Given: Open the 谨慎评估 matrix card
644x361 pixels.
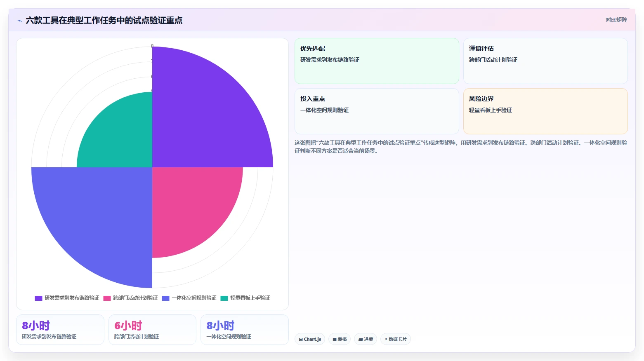Looking at the screenshot, I should [x=545, y=61].
